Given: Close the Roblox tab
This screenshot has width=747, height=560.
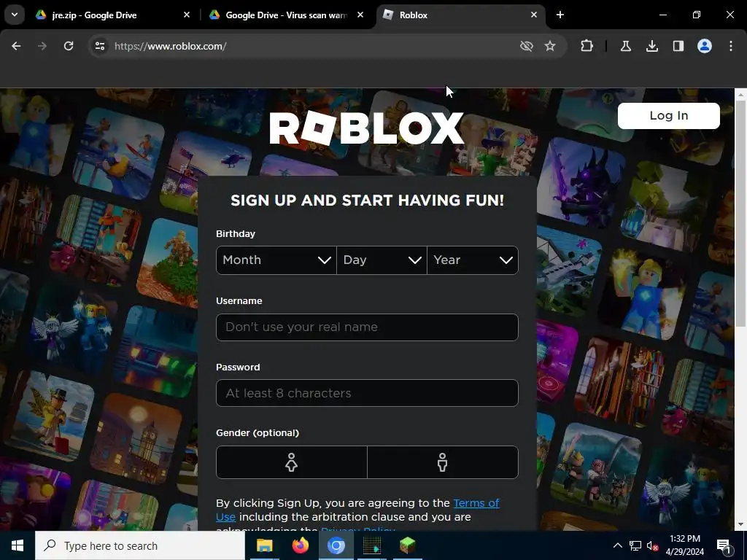Looking at the screenshot, I should point(533,15).
